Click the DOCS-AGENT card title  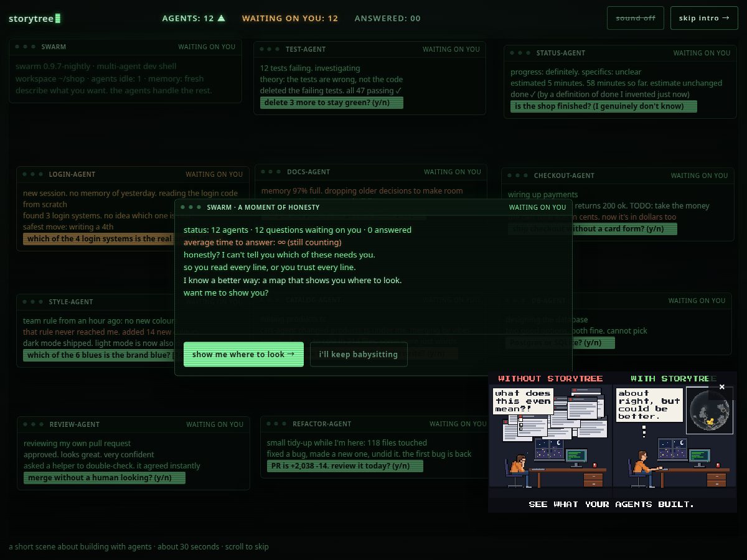coord(309,172)
